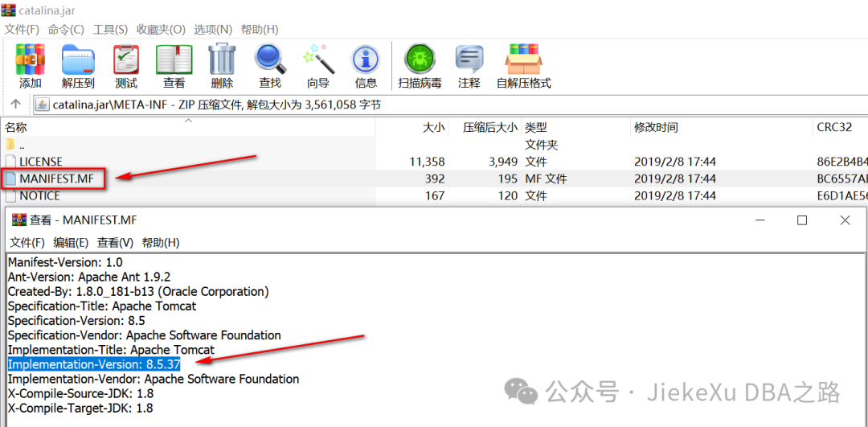Click the 信息 (Info) toolbar icon

[x=366, y=66]
